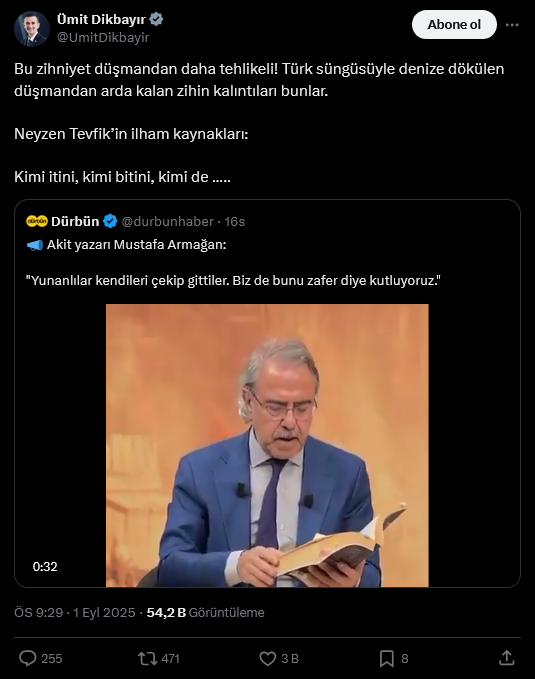Image resolution: width=535 pixels, height=679 pixels.
Task: Click Ümit Dikbayır's verified badge
Action: (156, 19)
